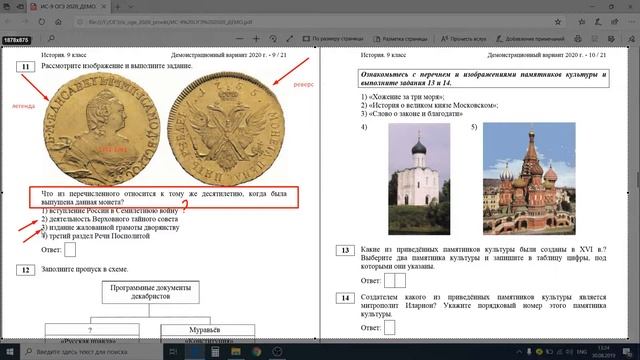Click Программные документы декабристов box

pyautogui.click(x=151, y=292)
